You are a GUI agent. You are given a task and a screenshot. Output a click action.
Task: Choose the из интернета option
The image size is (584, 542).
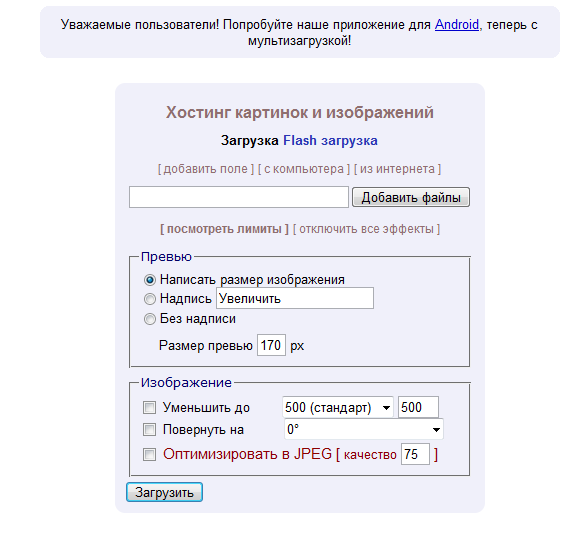[397, 169]
